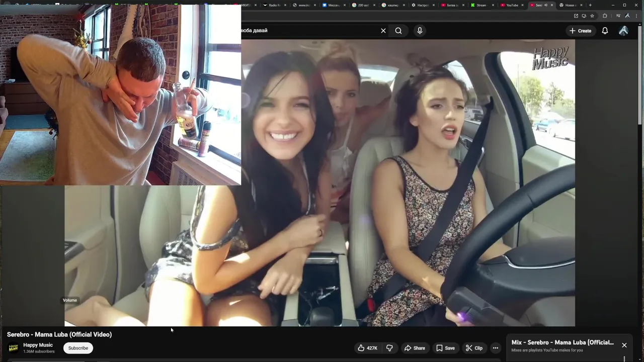Click the '1.36M subscribers' text
The image size is (644, 362).
pos(39,351)
